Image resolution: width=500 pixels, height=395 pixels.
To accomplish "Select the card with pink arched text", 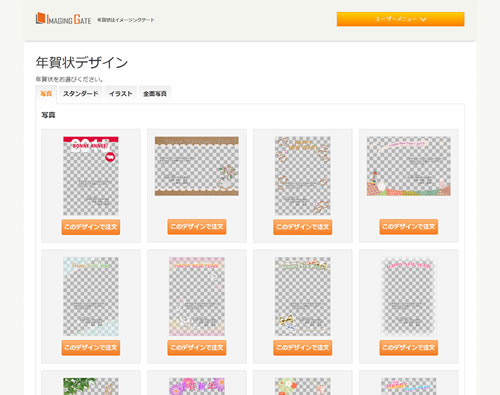I will click(x=409, y=296).
